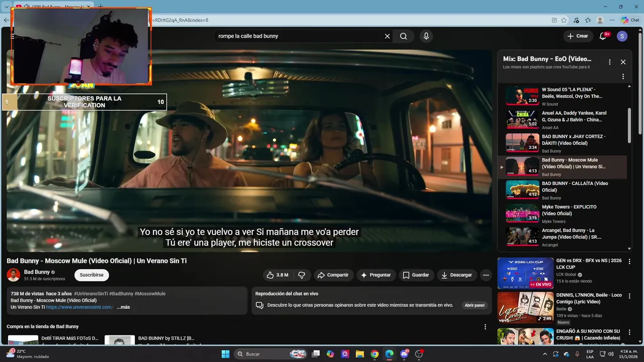Open options for Loco Contigo recommendation
This screenshot has width=644, height=362.
(629, 296)
